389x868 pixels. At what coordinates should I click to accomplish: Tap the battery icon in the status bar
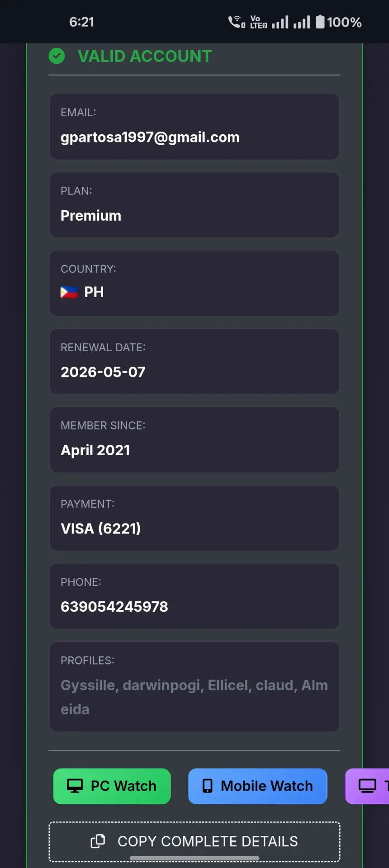tap(320, 22)
